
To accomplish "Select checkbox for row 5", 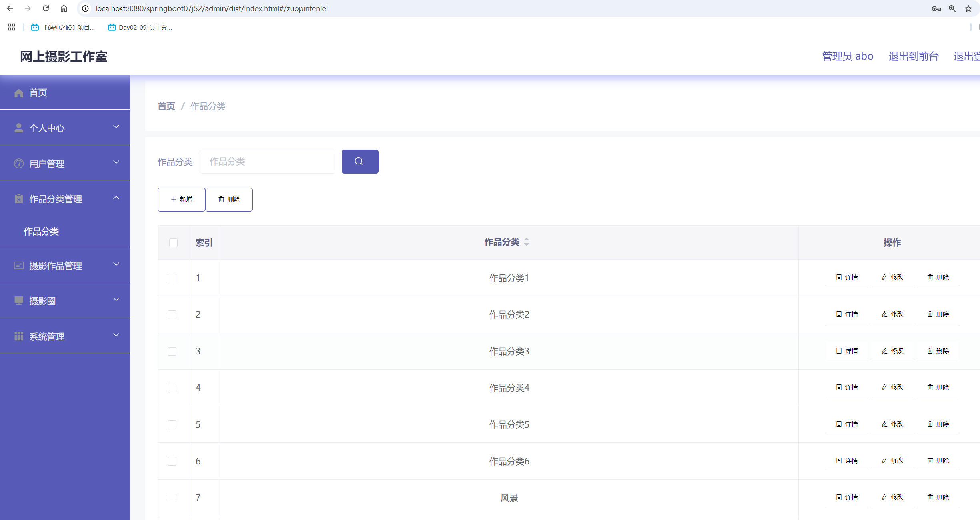I will [x=172, y=424].
